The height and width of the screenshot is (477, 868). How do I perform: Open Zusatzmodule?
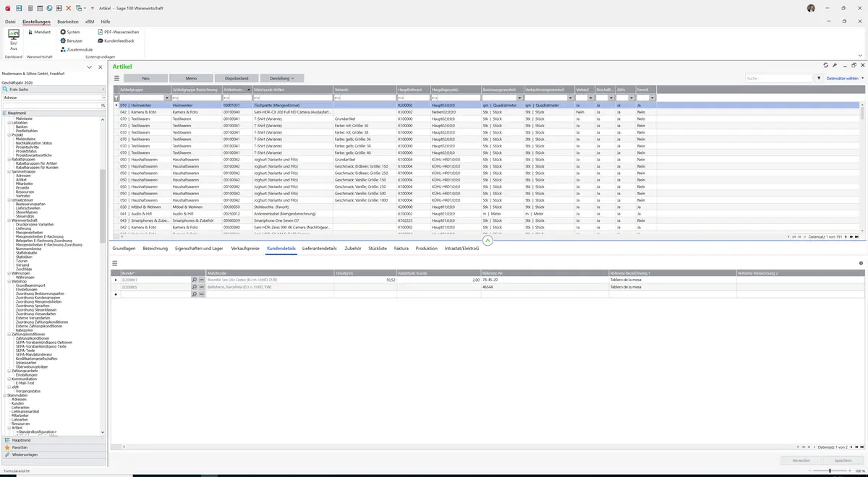[76, 50]
